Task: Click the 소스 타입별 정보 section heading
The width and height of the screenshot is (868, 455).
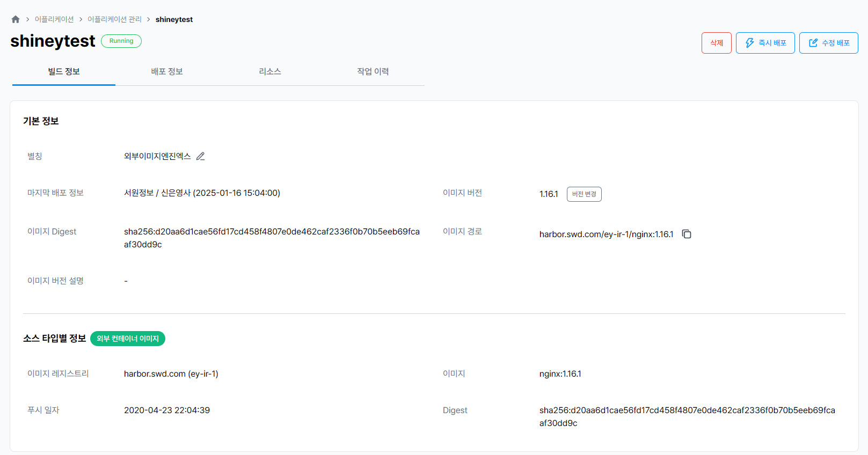Action: tap(54, 339)
